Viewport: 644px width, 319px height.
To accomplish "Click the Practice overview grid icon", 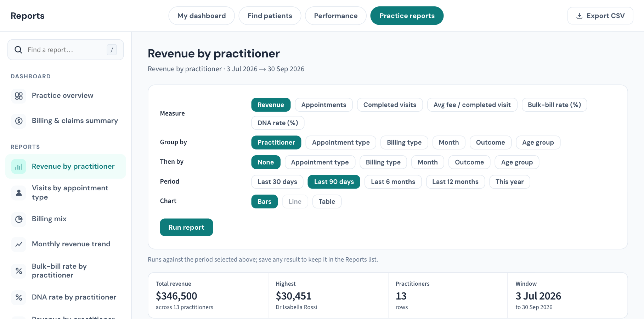I will point(19,96).
